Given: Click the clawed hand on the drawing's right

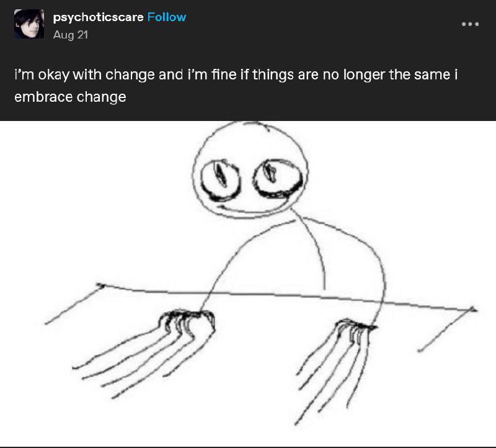Looking at the screenshot, I should click(356, 329).
